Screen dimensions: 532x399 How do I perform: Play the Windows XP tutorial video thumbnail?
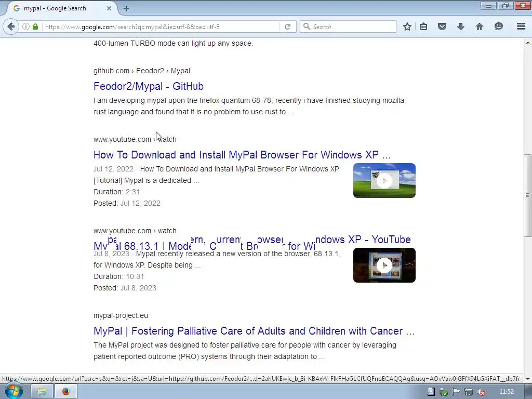[x=384, y=180]
